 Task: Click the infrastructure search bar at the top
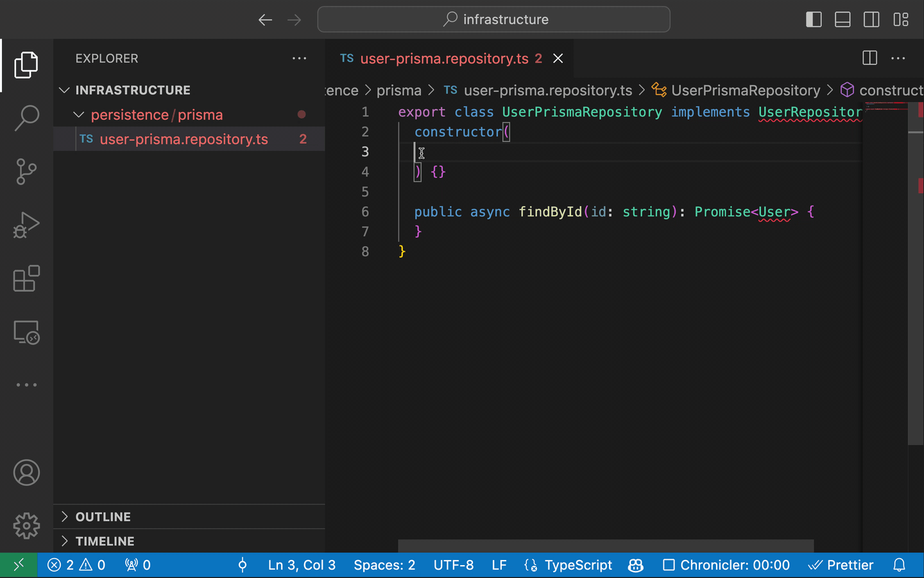click(494, 19)
